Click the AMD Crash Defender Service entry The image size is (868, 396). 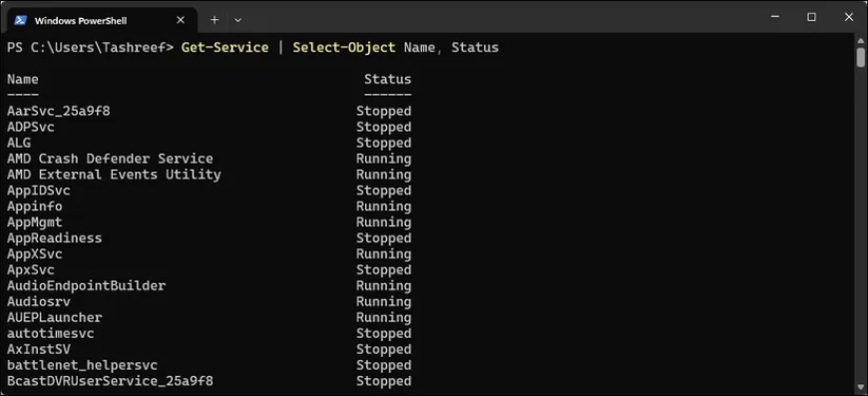pyautogui.click(x=110, y=159)
